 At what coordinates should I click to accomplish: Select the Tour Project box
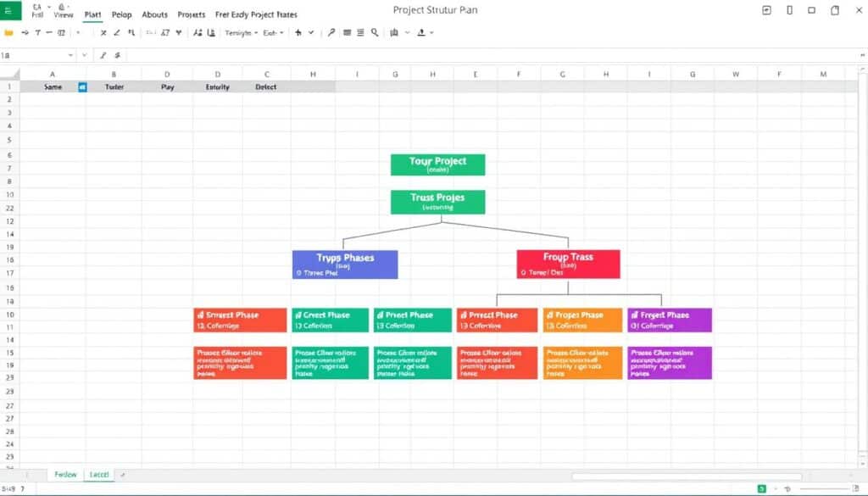tap(438, 165)
